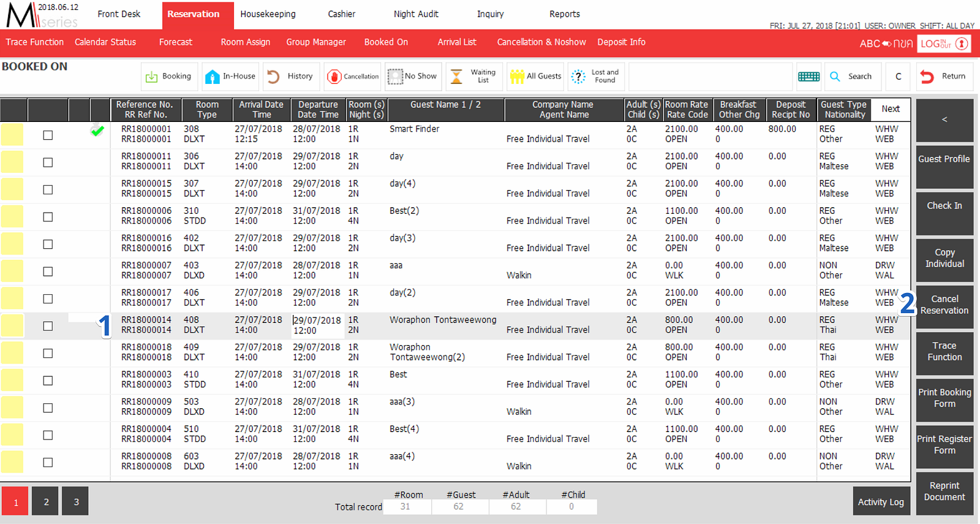Open the Group Manager submenu
This screenshot has width=980, height=524.
click(316, 42)
